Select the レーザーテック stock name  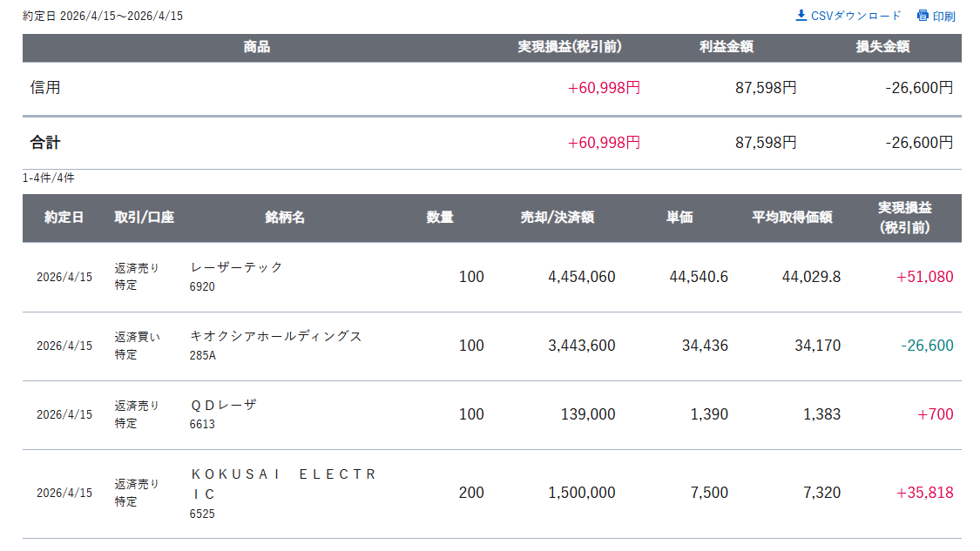pyautogui.click(x=237, y=267)
